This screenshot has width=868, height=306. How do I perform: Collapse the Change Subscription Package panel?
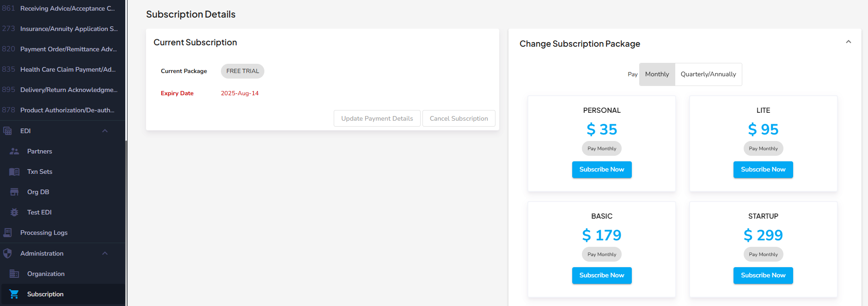[x=848, y=42]
